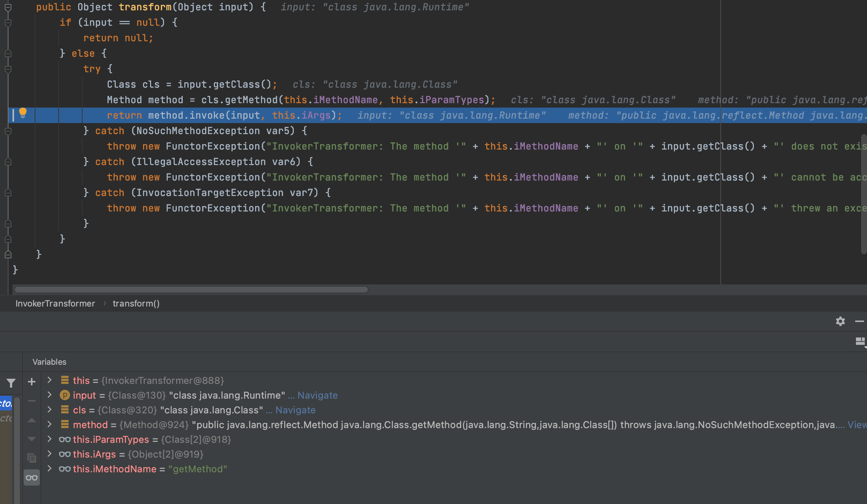Click the duplicate watch copy icon
The width and height of the screenshot is (867, 504).
(32, 458)
